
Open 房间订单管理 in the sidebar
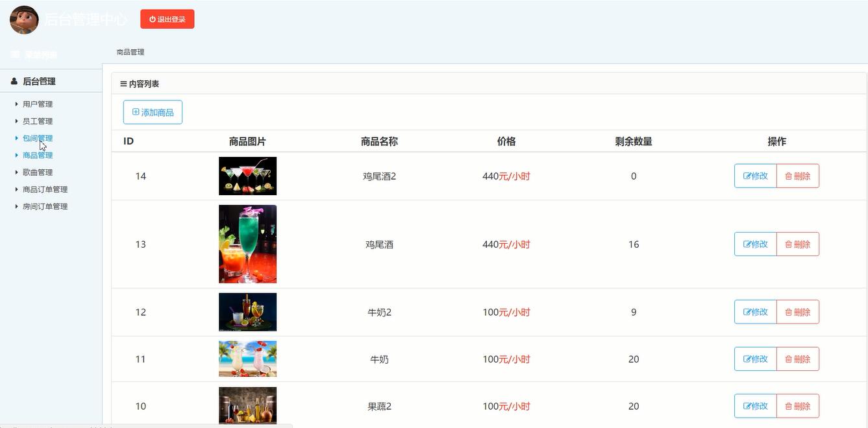tap(45, 206)
